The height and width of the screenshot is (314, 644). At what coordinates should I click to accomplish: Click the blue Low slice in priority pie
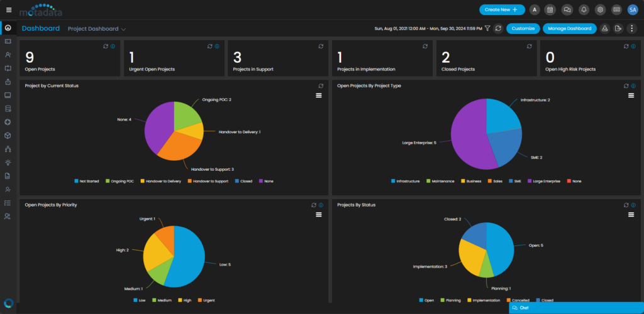(x=189, y=258)
